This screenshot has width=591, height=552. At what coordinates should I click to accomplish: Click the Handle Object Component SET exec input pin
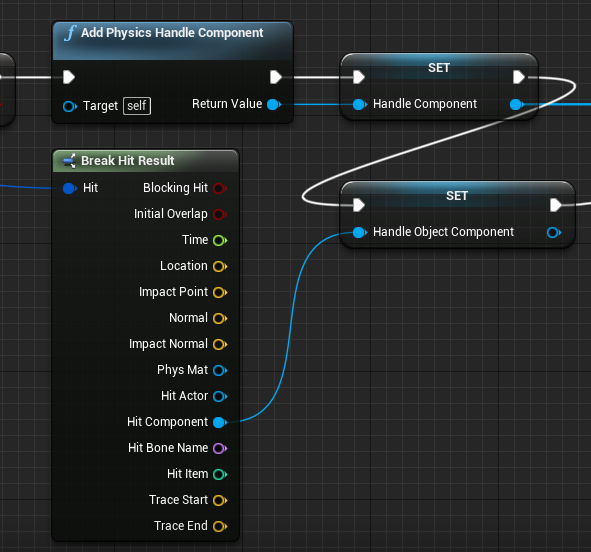(x=359, y=205)
